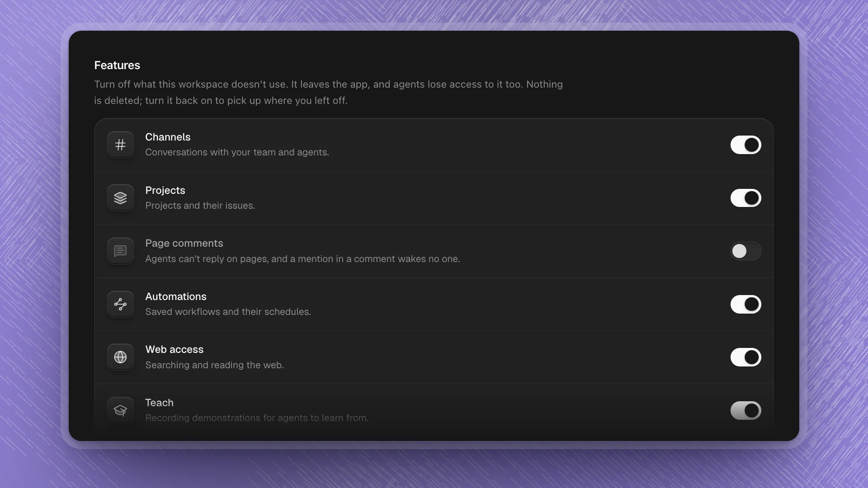This screenshot has width=868, height=488.
Task: Click the Page comments row title
Action: [x=184, y=243]
